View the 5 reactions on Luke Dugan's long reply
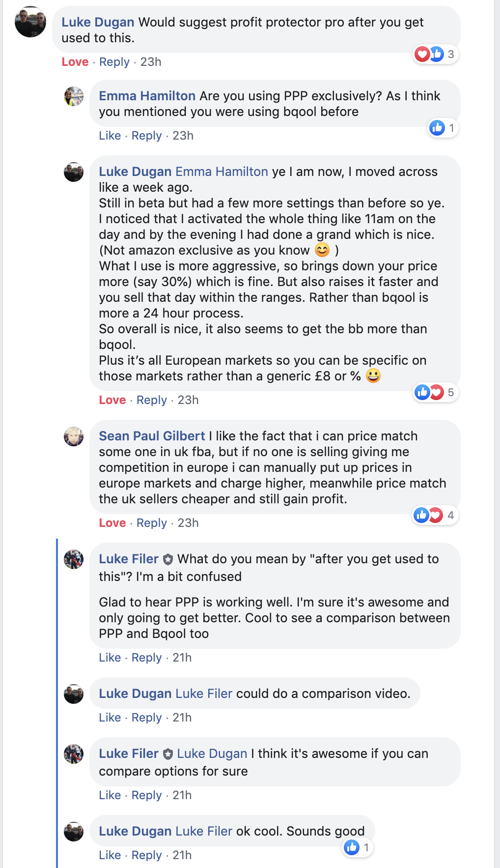 (435, 392)
